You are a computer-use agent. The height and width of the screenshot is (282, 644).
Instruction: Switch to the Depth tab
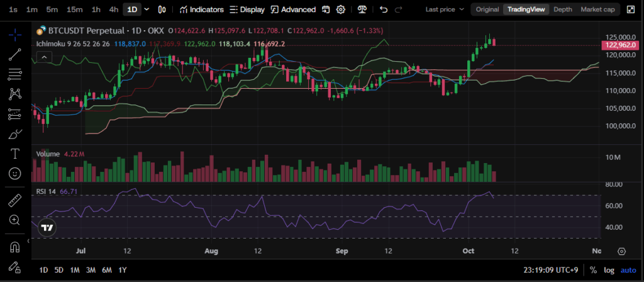coord(562,9)
